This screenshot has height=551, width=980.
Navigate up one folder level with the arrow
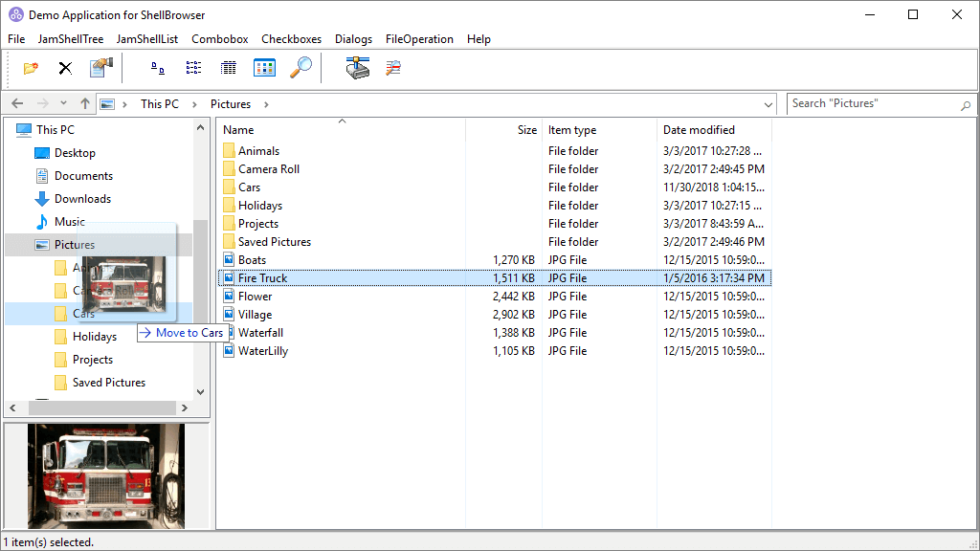[84, 103]
